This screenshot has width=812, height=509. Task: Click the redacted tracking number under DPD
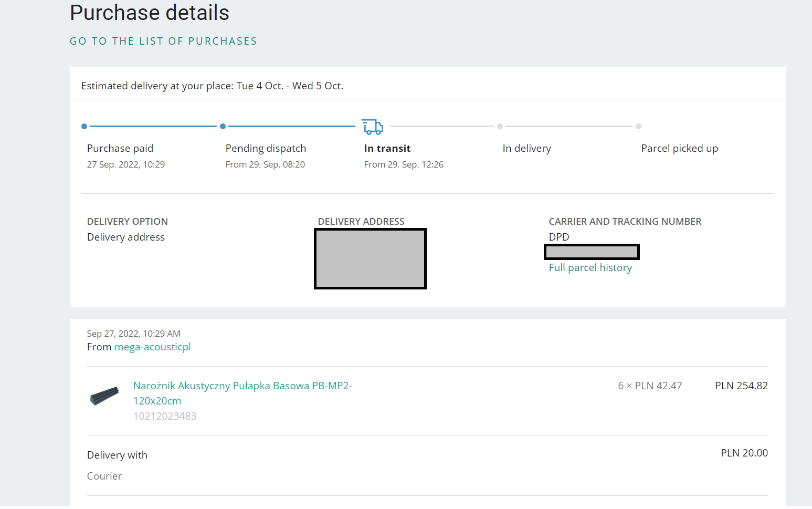tap(592, 252)
